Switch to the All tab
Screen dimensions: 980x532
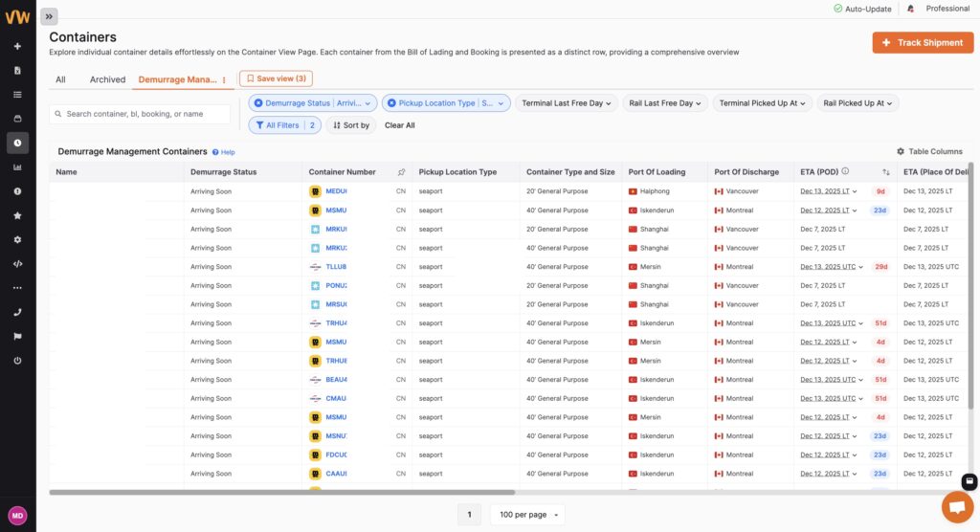60,79
